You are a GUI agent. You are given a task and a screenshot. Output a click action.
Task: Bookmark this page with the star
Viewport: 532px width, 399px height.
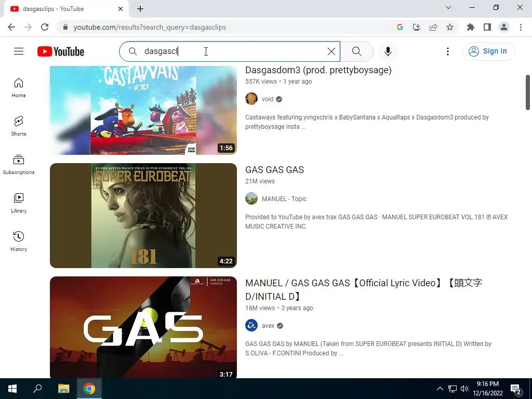449,27
